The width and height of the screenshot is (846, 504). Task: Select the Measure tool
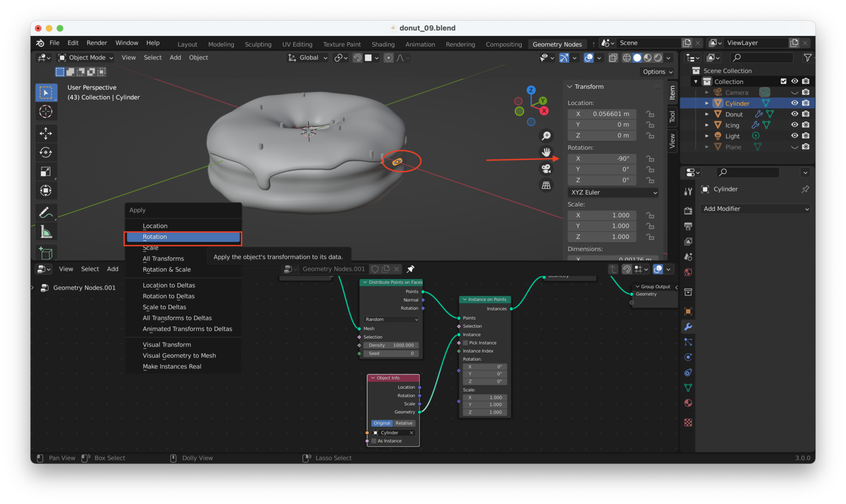pyautogui.click(x=46, y=233)
